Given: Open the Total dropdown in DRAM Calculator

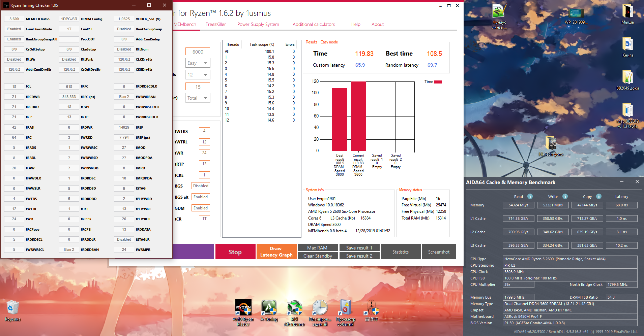Looking at the screenshot, I should (x=198, y=98).
